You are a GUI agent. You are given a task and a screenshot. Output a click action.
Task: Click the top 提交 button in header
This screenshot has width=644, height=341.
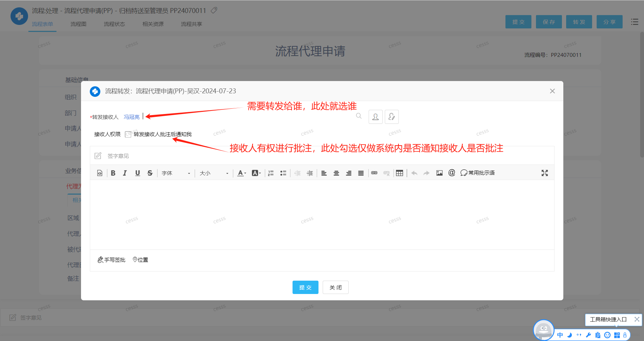pyautogui.click(x=518, y=22)
